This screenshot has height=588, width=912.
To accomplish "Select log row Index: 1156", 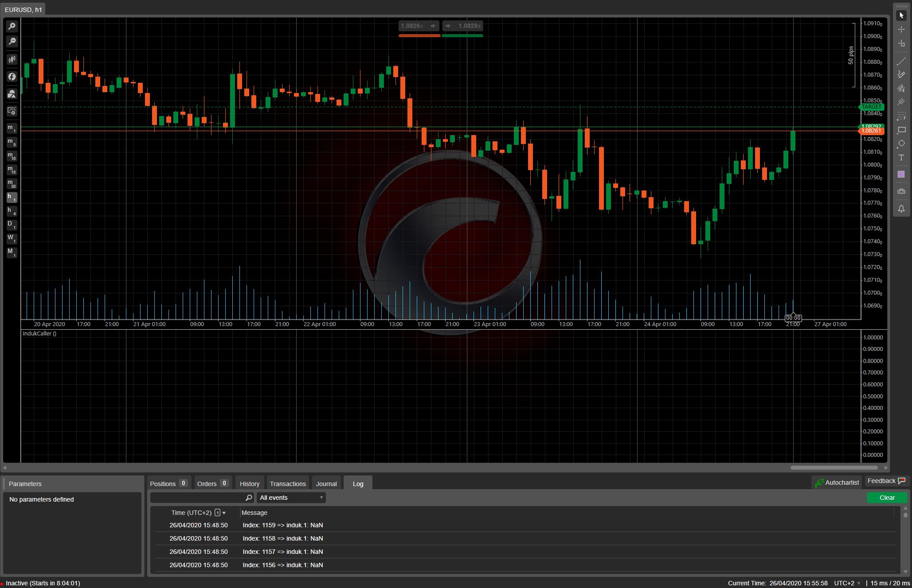I will 525,565.
